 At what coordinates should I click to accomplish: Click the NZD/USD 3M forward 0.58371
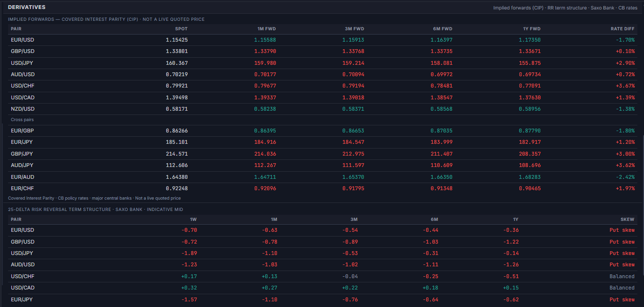click(353, 109)
